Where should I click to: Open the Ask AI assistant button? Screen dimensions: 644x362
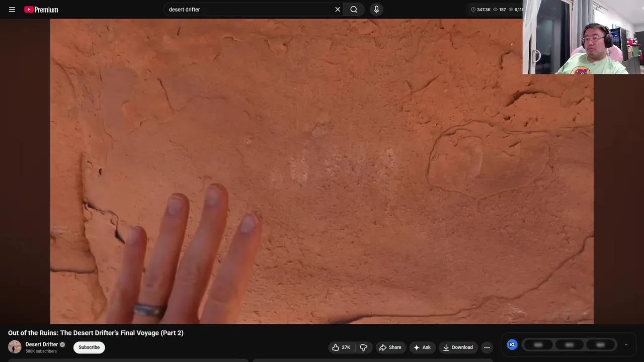[x=422, y=347]
